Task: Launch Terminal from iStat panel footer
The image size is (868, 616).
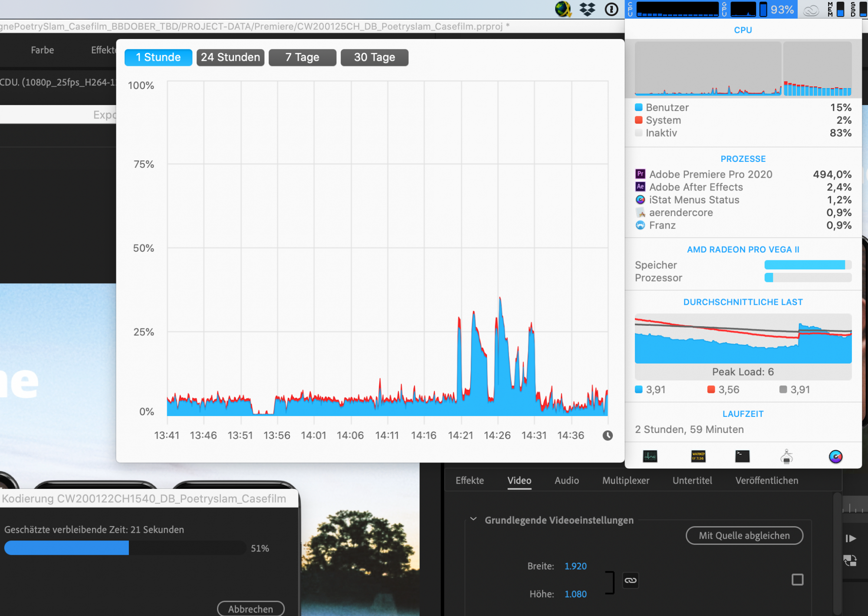Action: point(742,456)
